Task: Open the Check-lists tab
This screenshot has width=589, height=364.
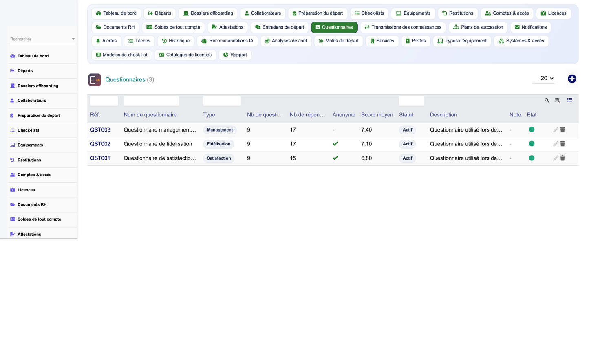Action: click(x=369, y=13)
